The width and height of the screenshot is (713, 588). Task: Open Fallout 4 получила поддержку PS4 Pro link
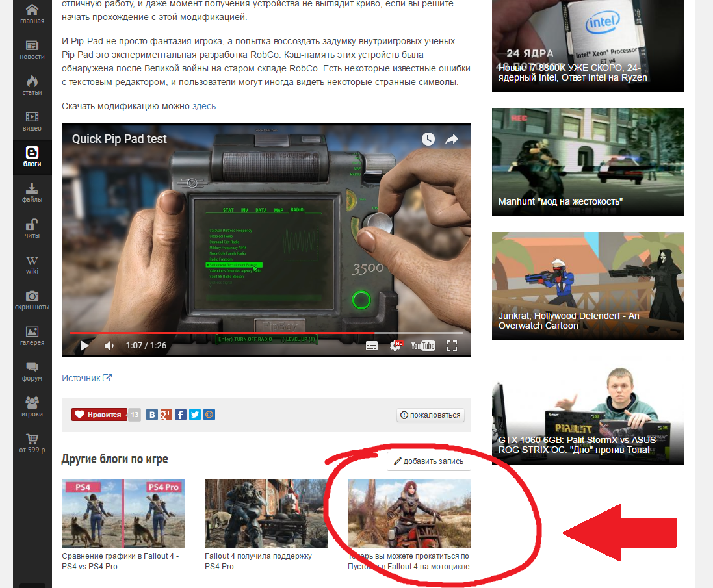258,561
